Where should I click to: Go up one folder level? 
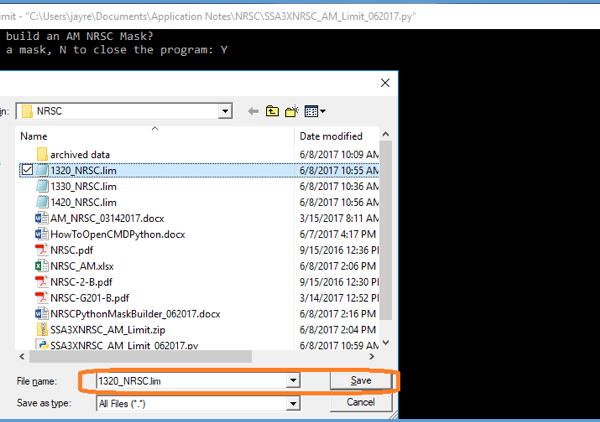[x=272, y=110]
